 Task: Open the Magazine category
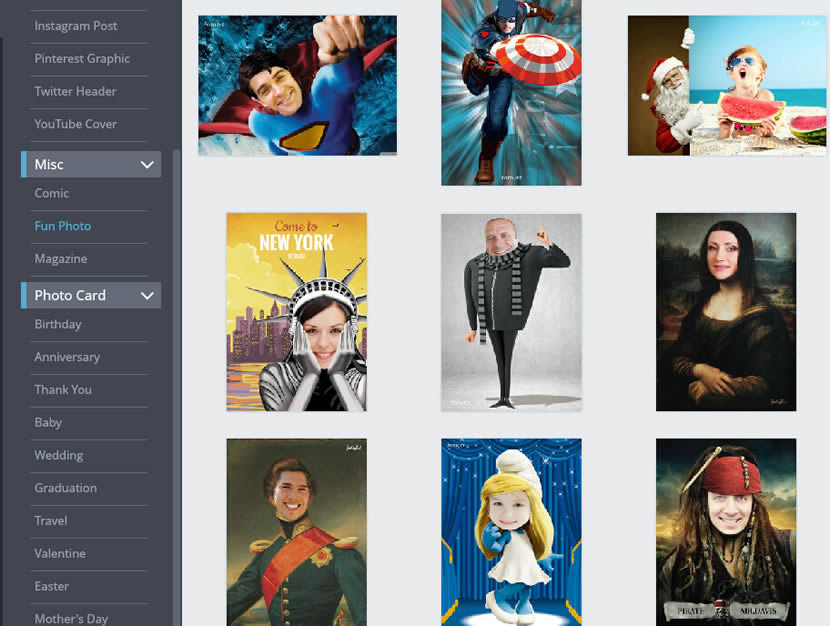point(61,259)
